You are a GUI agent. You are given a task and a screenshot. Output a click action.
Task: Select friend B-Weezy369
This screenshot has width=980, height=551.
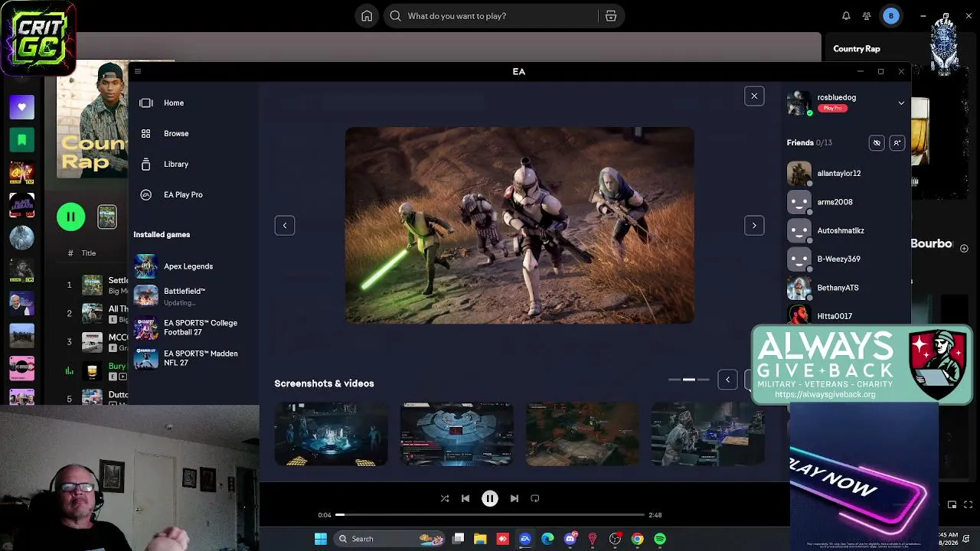pyautogui.click(x=839, y=259)
